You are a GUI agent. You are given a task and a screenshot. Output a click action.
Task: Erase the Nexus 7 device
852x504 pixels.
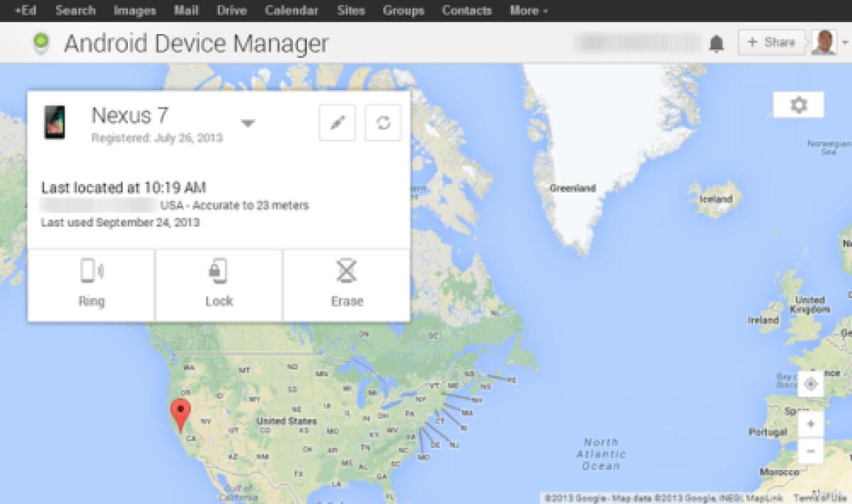pyautogui.click(x=346, y=285)
